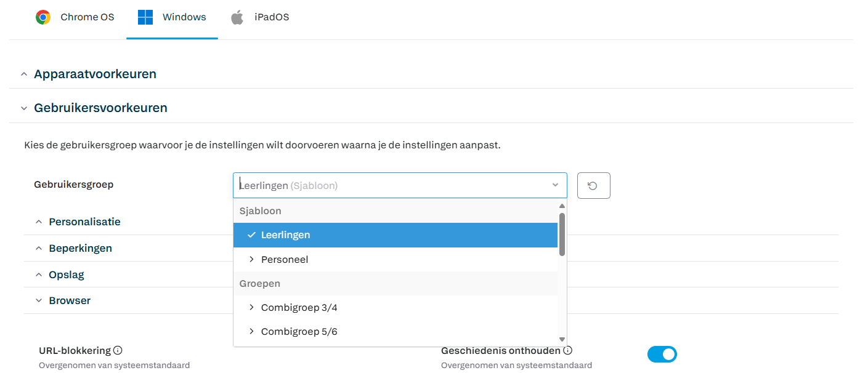Switch to the Chrome OS tab
The image size is (868, 373).
point(87,17)
